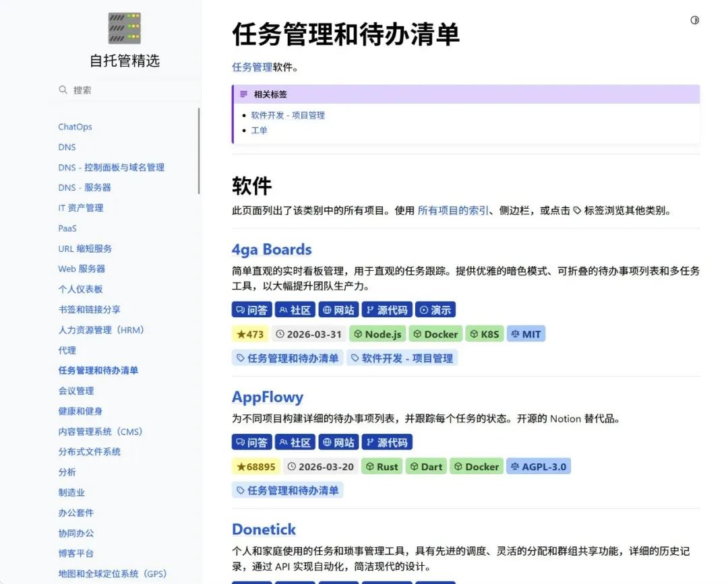Select DNS - 控制面板与域名管理 sidebar item
This screenshot has height=584, width=728.
111,168
